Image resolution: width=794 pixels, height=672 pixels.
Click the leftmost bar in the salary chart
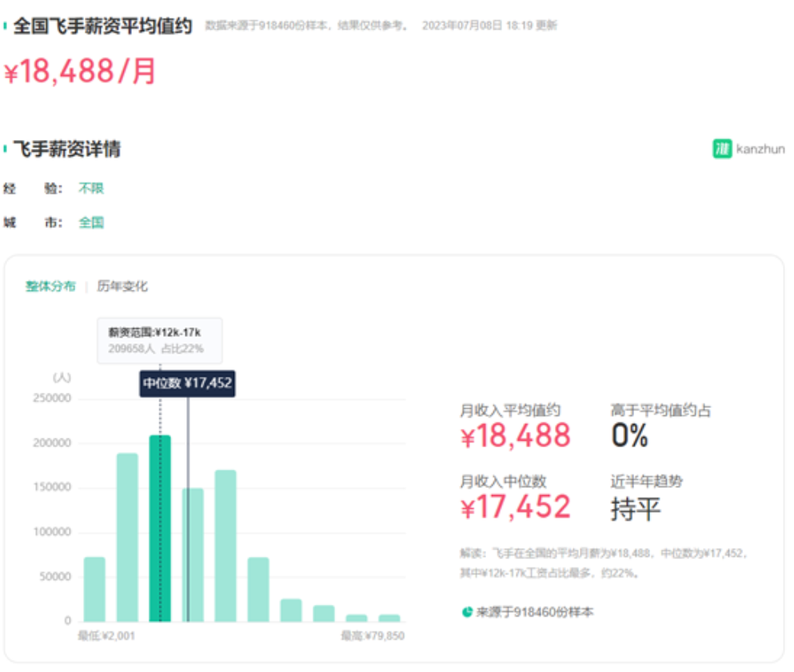coord(94,589)
